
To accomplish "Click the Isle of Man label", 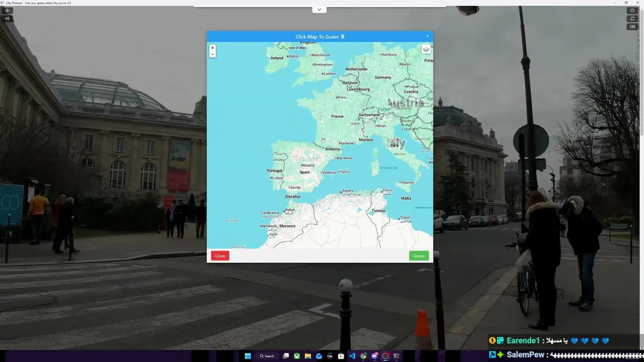I will tap(297, 48).
